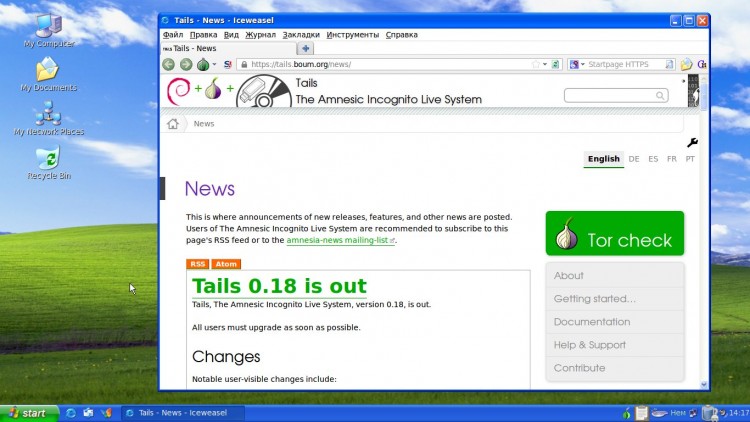The height and width of the screenshot is (422, 750).
Task: Open the Закладки menu
Action: (301, 34)
